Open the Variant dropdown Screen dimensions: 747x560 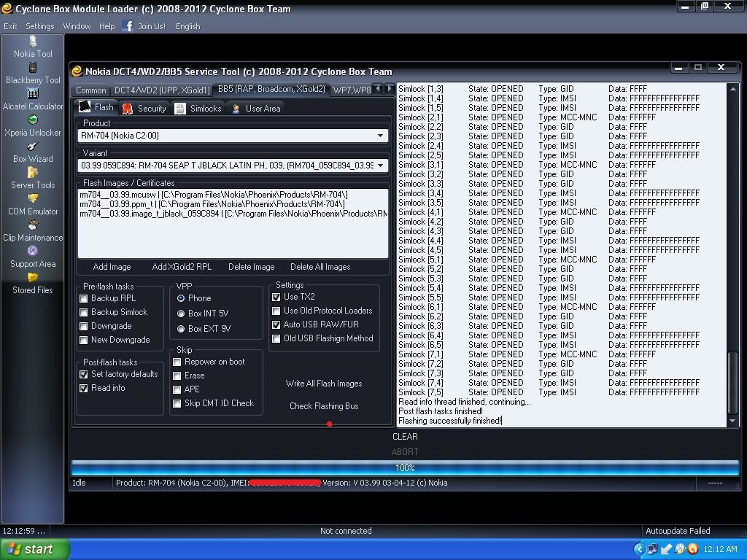click(x=380, y=166)
